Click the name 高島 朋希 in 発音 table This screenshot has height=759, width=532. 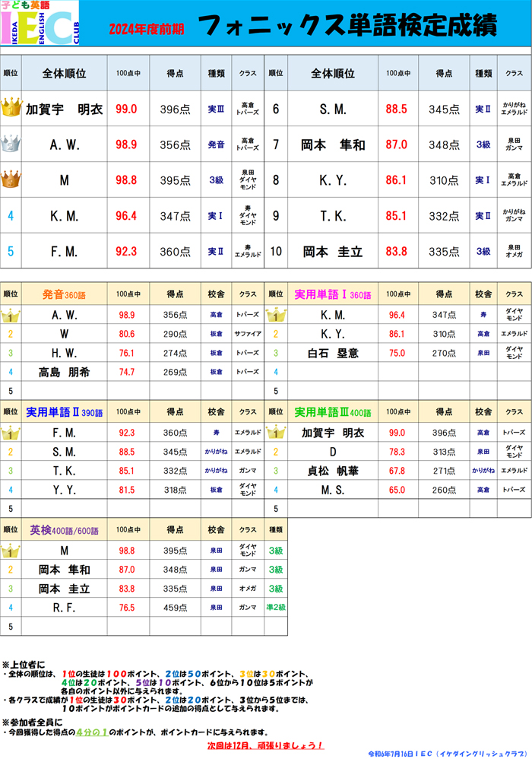[64, 372]
